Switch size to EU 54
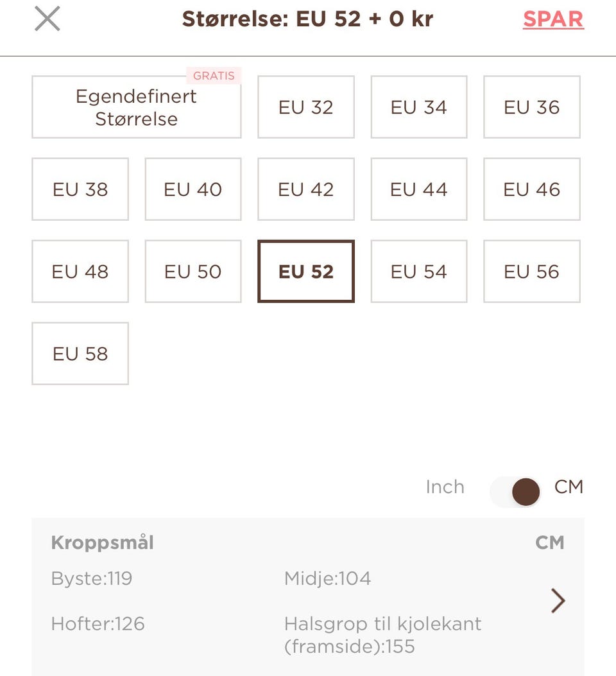616x676 pixels. pos(419,272)
